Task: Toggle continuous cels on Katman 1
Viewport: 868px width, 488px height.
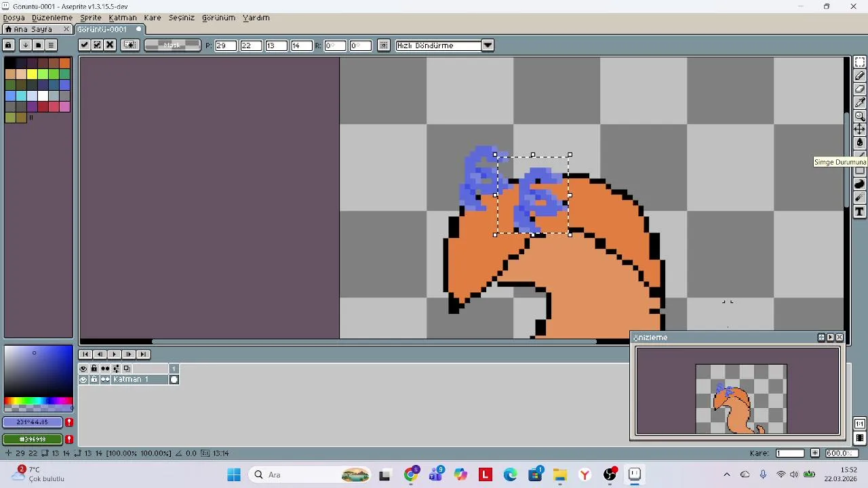Action: point(105,380)
